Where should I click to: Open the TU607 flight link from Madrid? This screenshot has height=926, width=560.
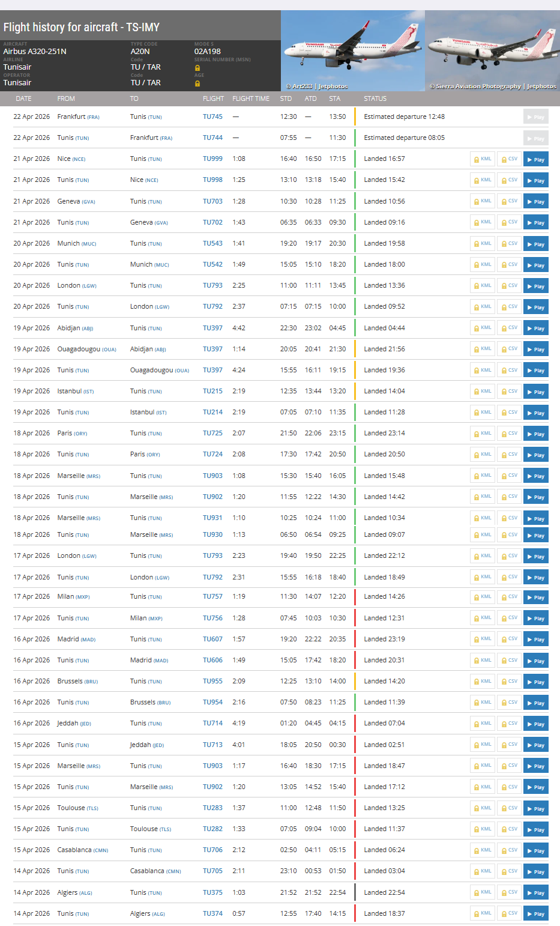212,640
